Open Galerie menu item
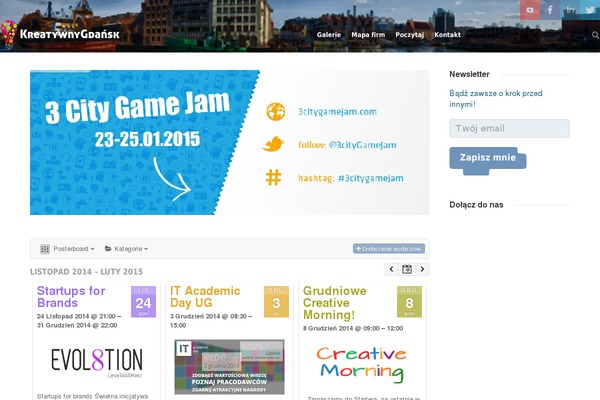The image size is (600, 400). (329, 35)
